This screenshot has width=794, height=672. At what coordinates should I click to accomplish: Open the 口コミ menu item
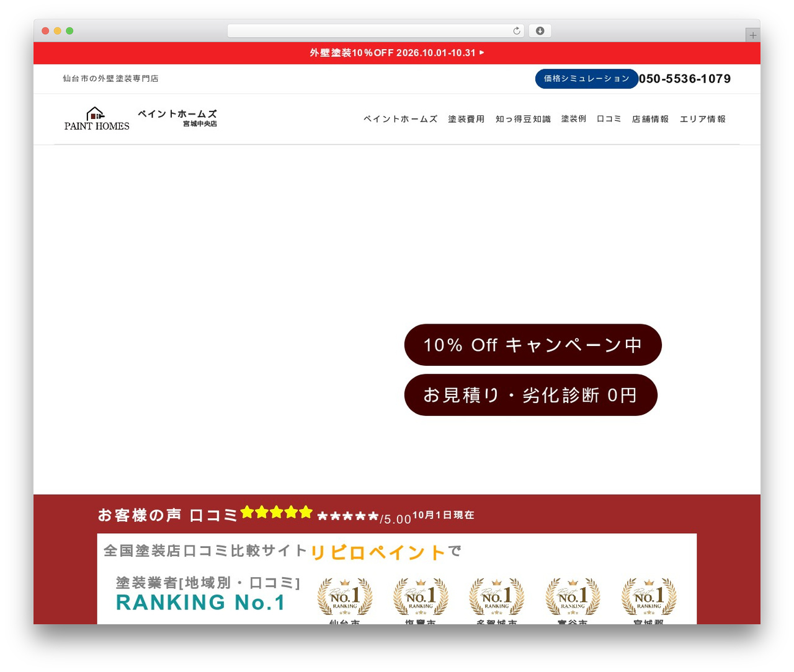609,119
